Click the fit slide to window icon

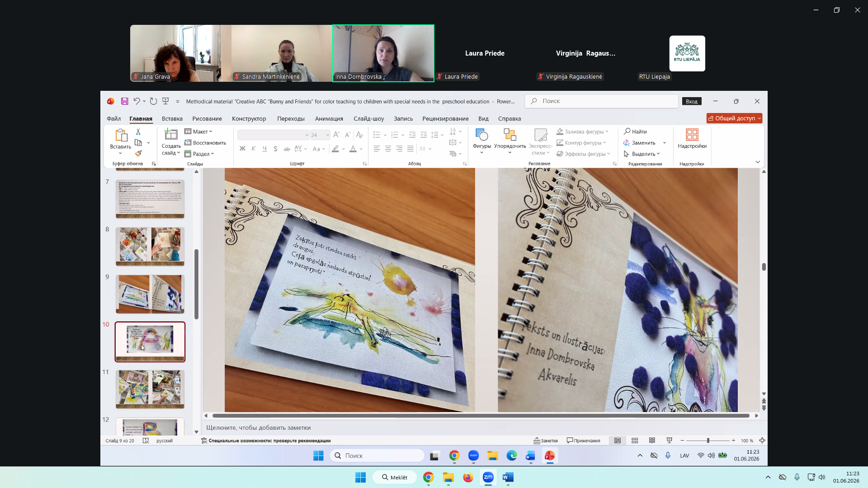[762, 441]
